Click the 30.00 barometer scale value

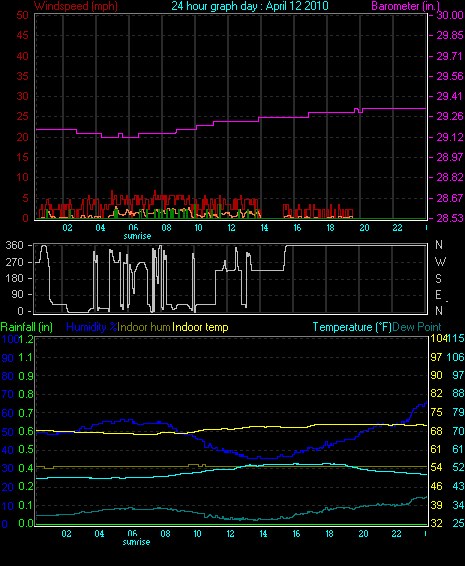click(450, 15)
